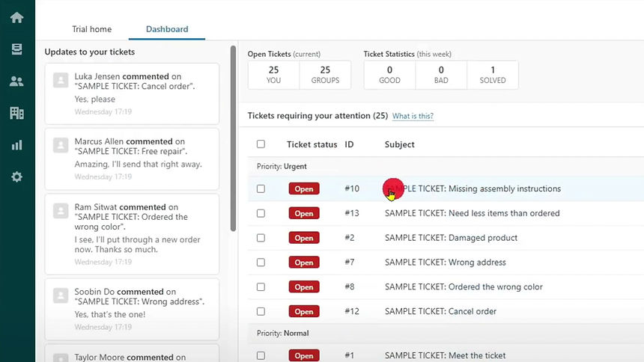Image resolution: width=644 pixels, height=362 pixels.
Task: Open Luka Jensen's Cancel order update
Action: point(132,93)
